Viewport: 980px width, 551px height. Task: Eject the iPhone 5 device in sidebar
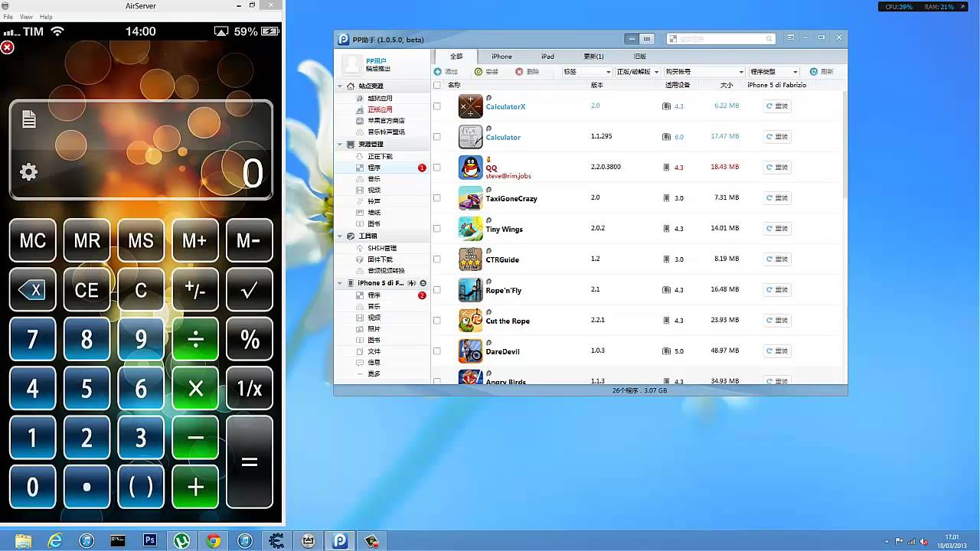coord(423,283)
